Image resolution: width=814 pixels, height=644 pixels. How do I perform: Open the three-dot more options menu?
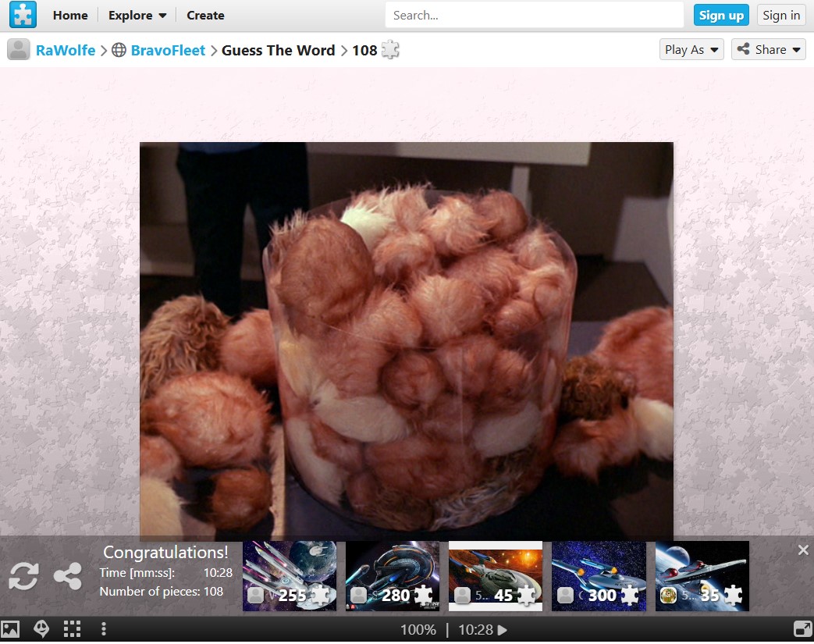pos(104,629)
